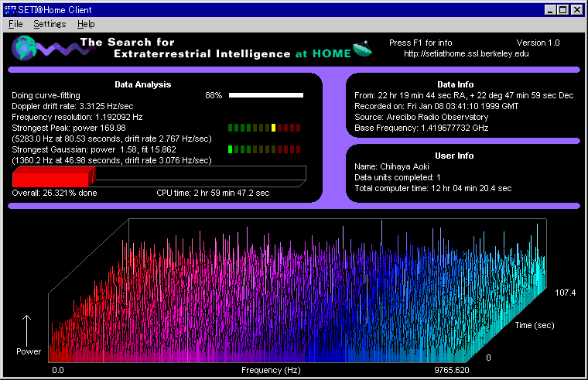Click the red overall progress bar
This screenshot has height=380, width=588.
(x=53, y=176)
